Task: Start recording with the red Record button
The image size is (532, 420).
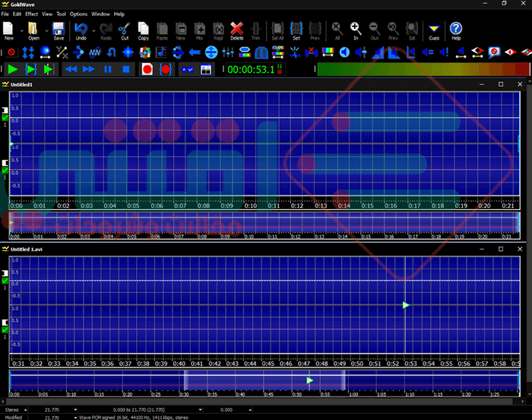Action: coord(147,70)
